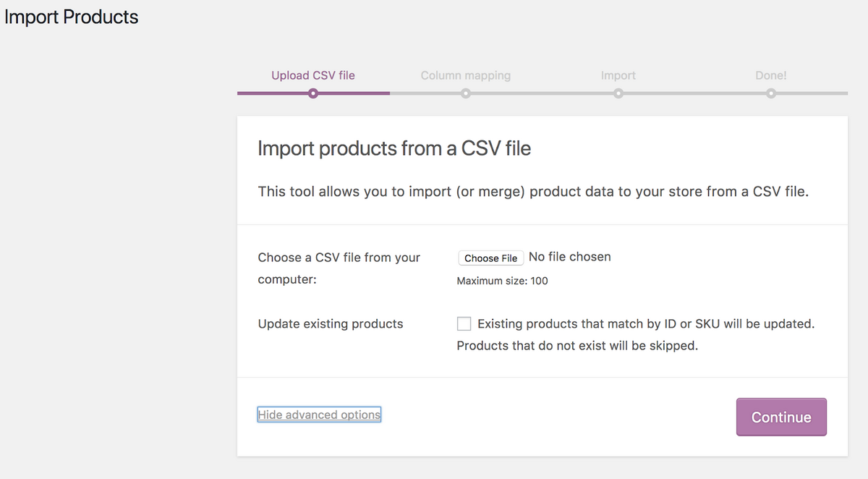Click the No file chosen text
The height and width of the screenshot is (479, 868).
tap(570, 257)
